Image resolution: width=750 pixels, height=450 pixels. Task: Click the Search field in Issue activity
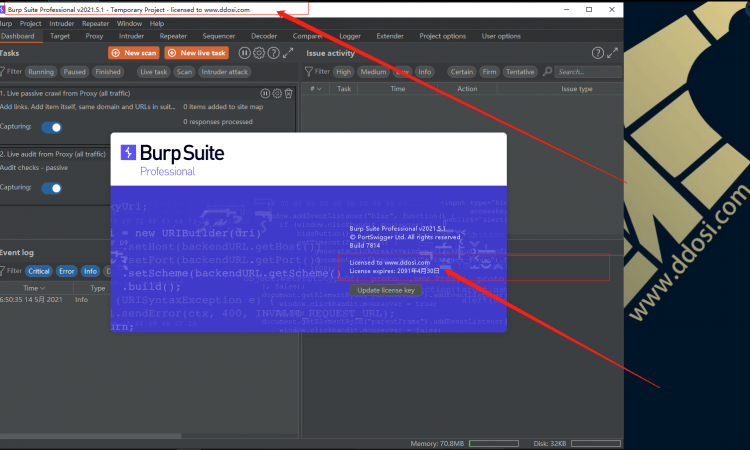point(588,72)
